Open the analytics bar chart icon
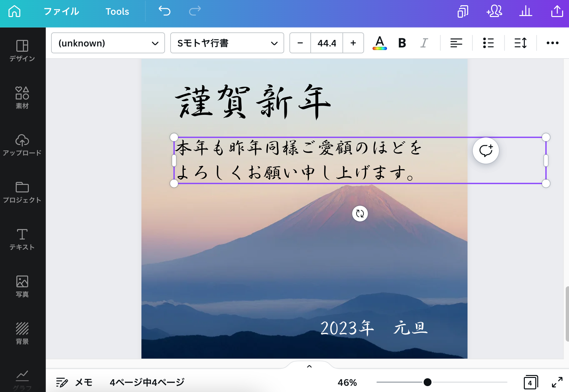 point(526,11)
